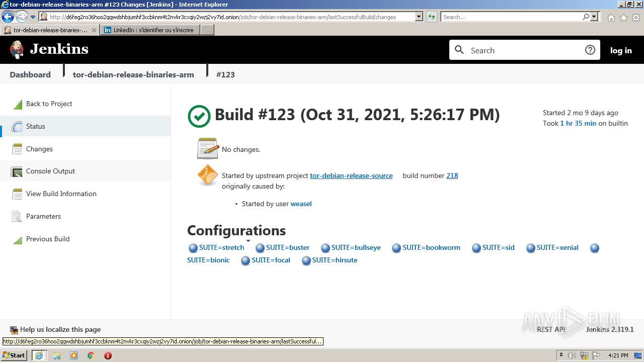644x362 pixels.
Task: Open the browser search provider dropdown arrow
Action: [594, 17]
